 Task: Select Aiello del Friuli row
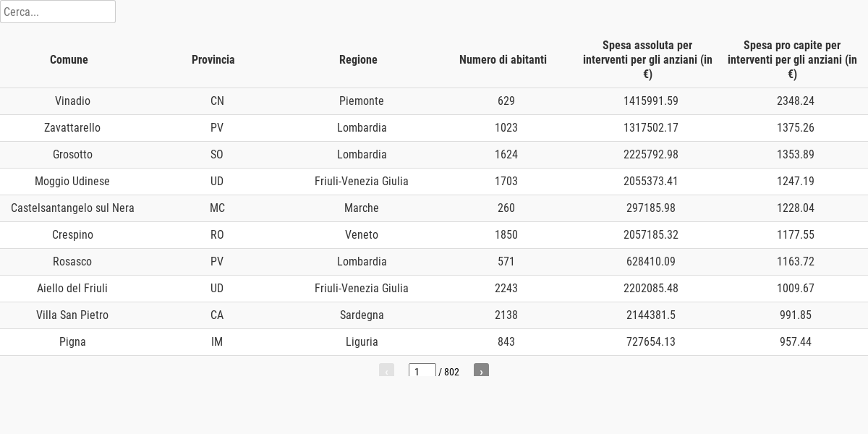434,289
